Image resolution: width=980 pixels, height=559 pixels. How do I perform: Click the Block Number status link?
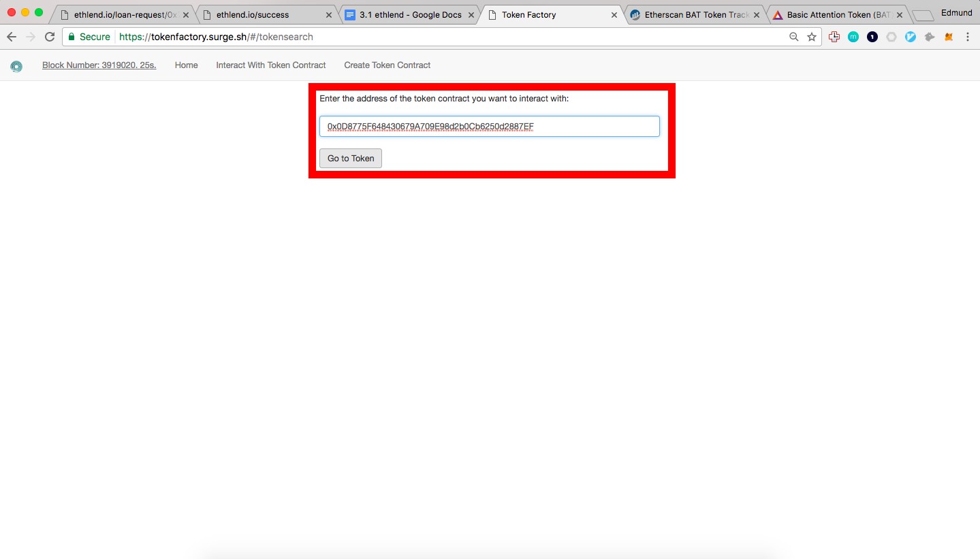pos(99,65)
